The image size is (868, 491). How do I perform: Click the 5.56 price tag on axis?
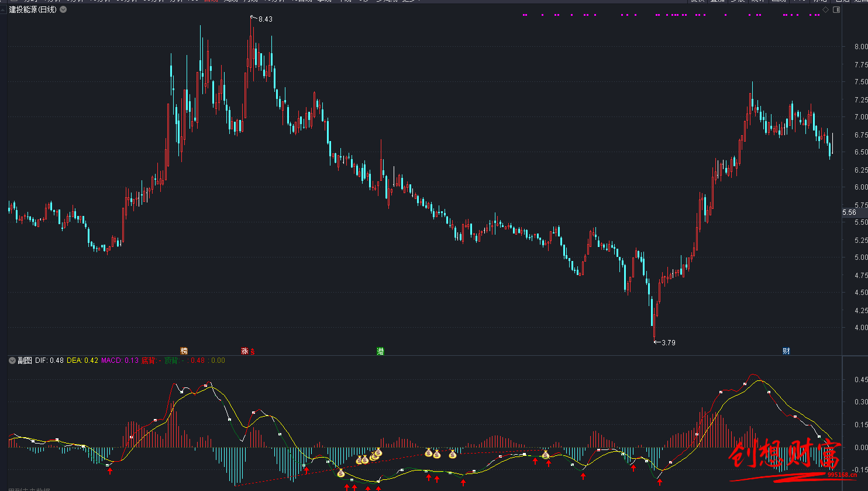tap(849, 212)
